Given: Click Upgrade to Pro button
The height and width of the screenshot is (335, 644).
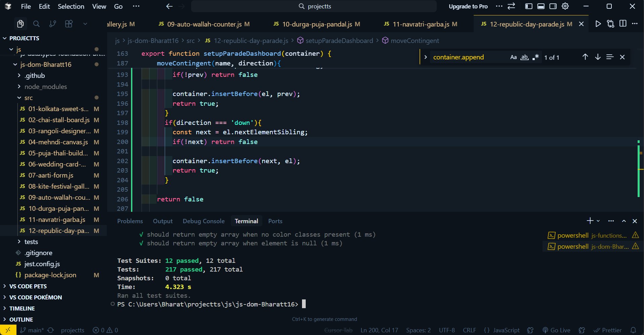Looking at the screenshot, I should [x=468, y=6].
